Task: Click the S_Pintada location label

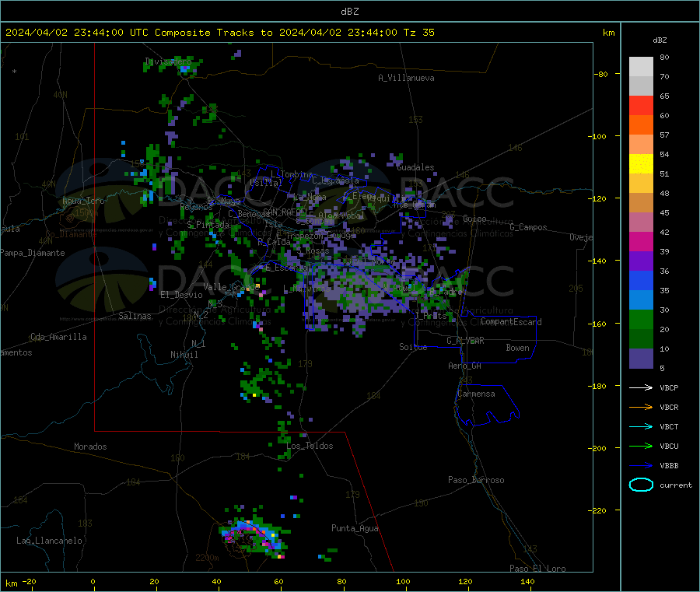Action: [x=208, y=225]
